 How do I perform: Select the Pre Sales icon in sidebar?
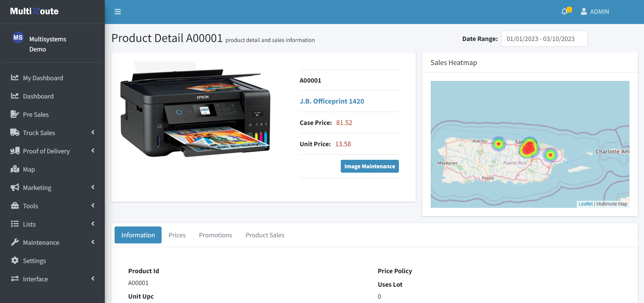(x=15, y=114)
